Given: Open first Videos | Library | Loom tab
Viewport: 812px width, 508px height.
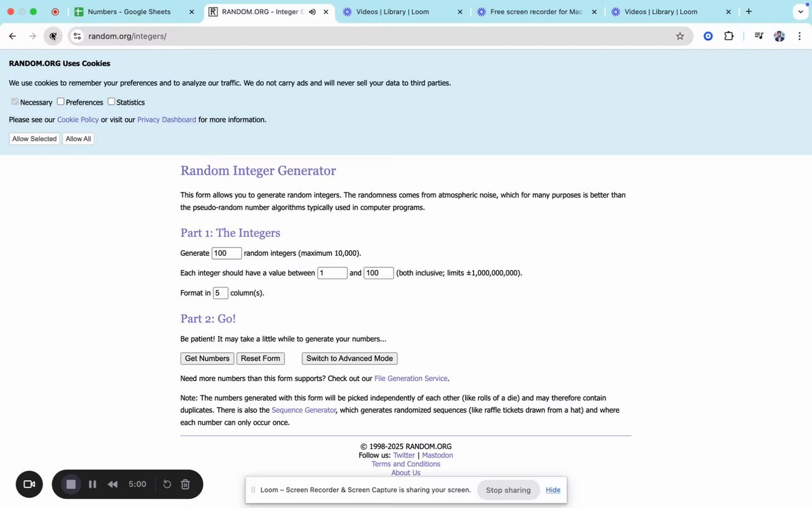Looking at the screenshot, I should [x=393, y=11].
